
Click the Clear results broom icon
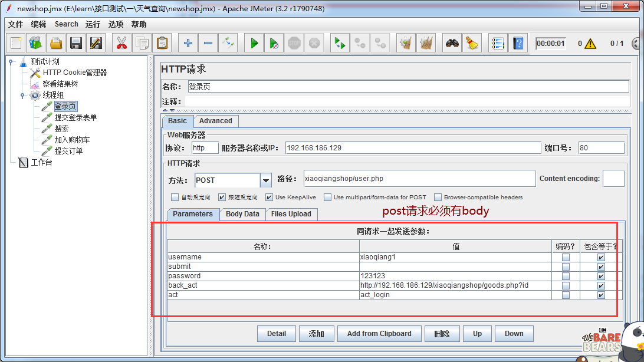point(406,43)
